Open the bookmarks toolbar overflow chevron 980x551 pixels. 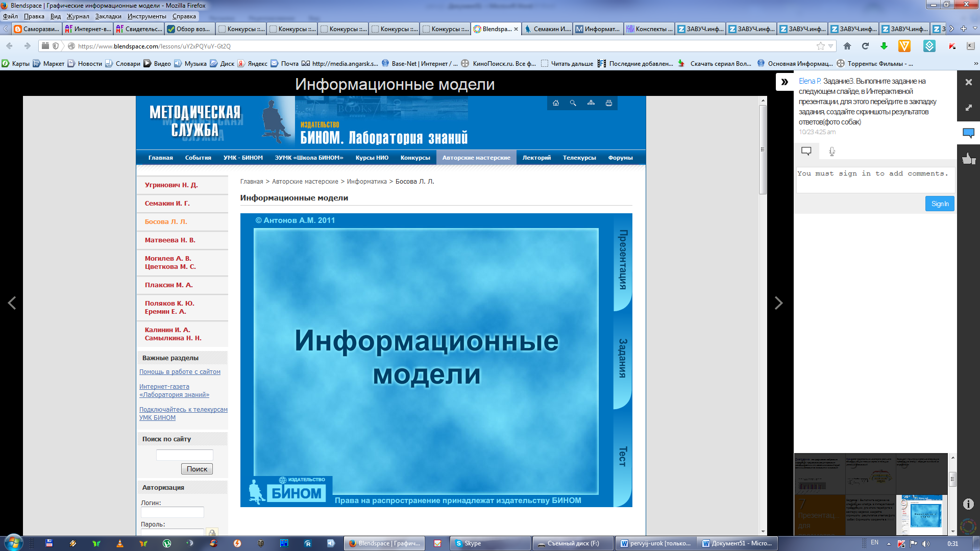pyautogui.click(x=975, y=64)
